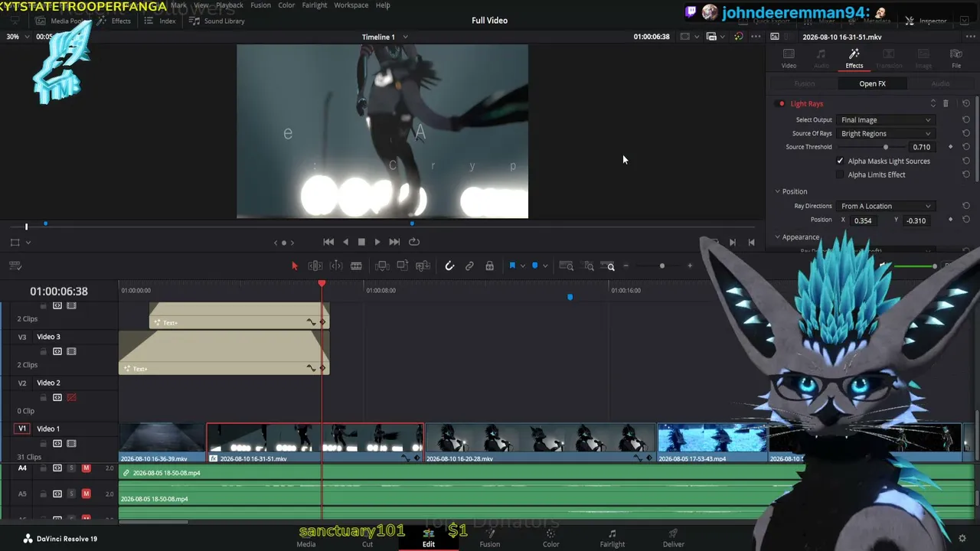Zoom out the timeline with minus icon
Viewport: 980px width, 551px height.
(x=626, y=266)
